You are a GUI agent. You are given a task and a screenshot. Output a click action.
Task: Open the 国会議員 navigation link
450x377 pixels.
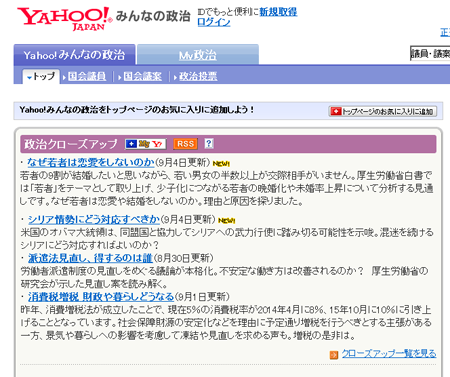coord(87,76)
